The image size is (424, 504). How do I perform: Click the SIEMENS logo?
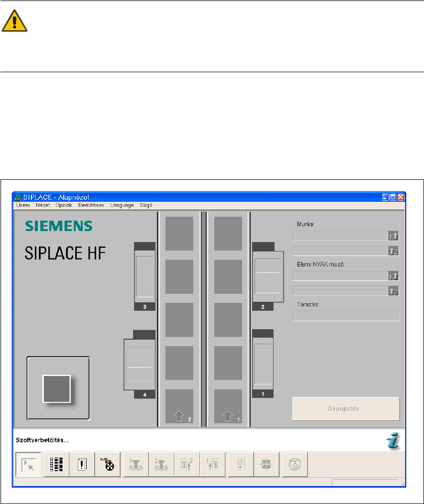[59, 226]
